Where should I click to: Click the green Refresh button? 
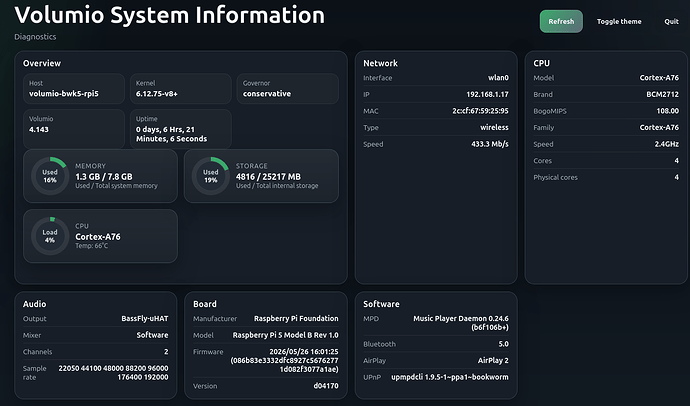click(x=561, y=21)
